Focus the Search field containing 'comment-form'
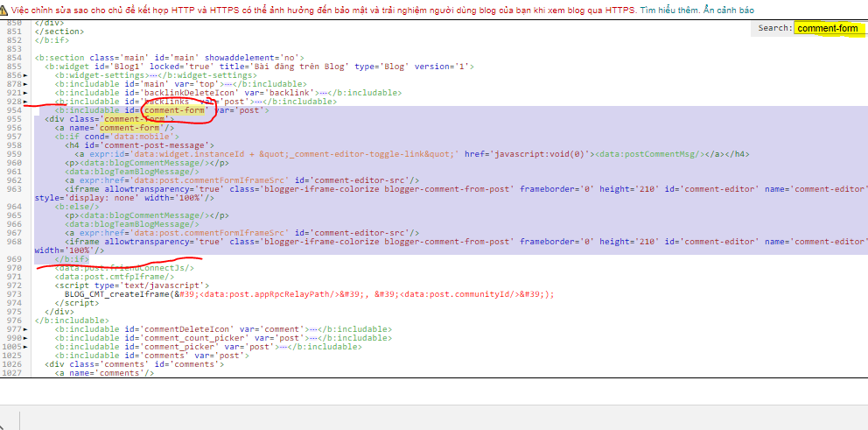Viewport: 868px width, 430px height. (x=829, y=28)
